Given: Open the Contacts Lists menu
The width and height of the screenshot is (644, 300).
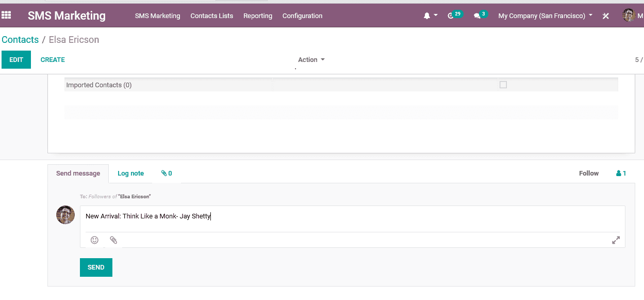Looking at the screenshot, I should click(212, 16).
